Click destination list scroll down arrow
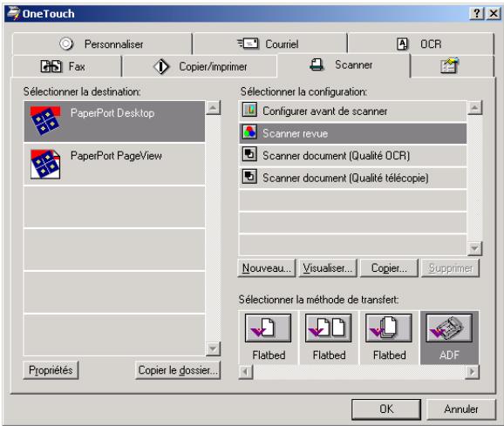Screen dimensions: 504x426 click(213, 348)
